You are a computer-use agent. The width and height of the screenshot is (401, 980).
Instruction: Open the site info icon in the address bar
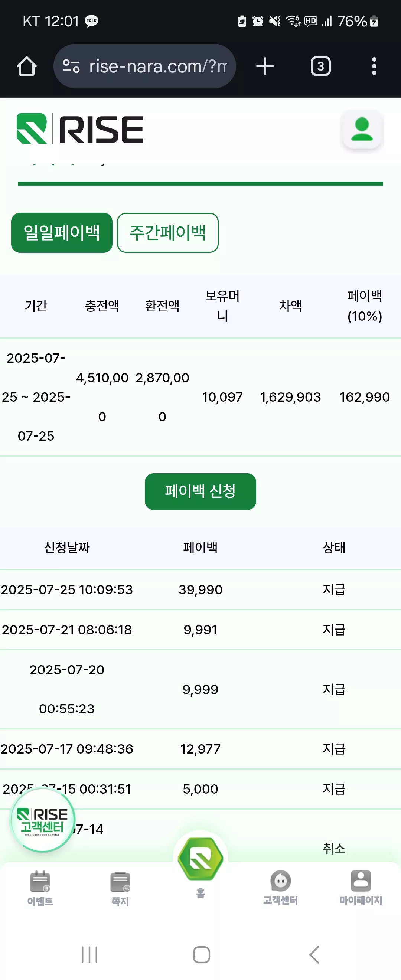71,66
